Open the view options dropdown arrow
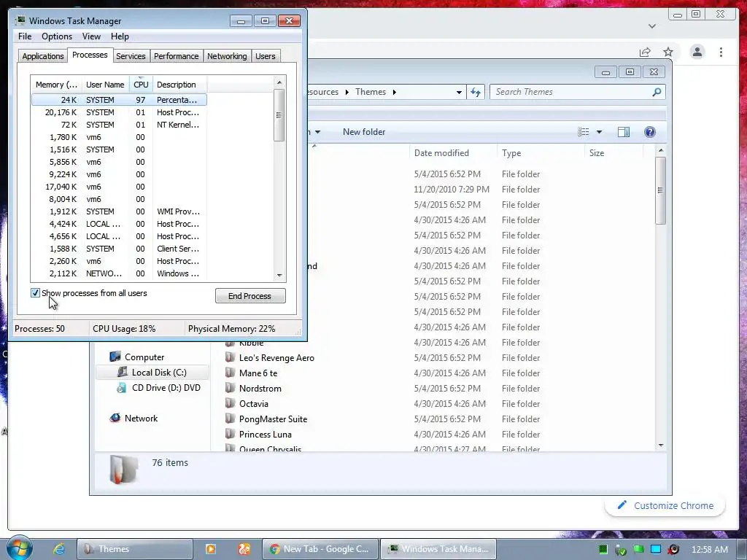747x560 pixels. (x=600, y=132)
